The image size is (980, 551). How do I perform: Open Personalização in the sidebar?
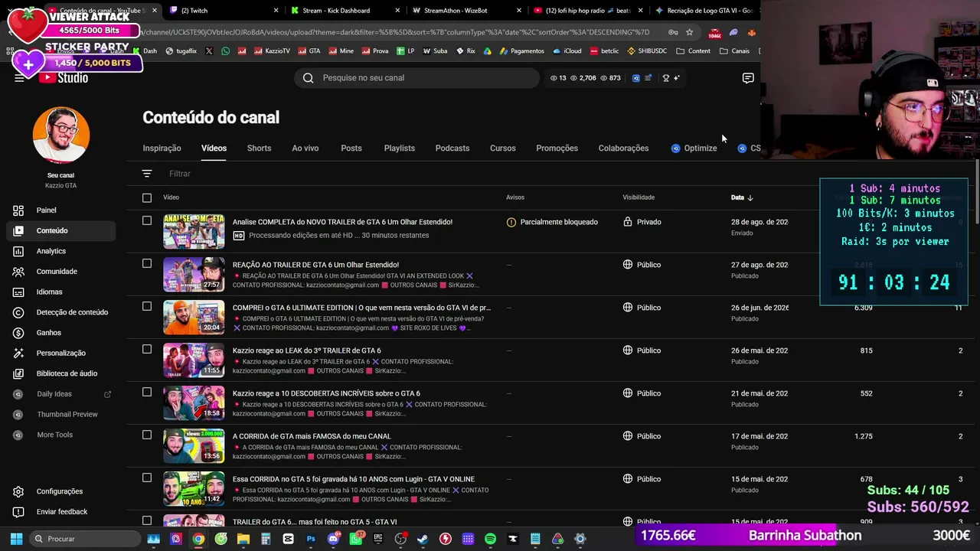pyautogui.click(x=60, y=353)
